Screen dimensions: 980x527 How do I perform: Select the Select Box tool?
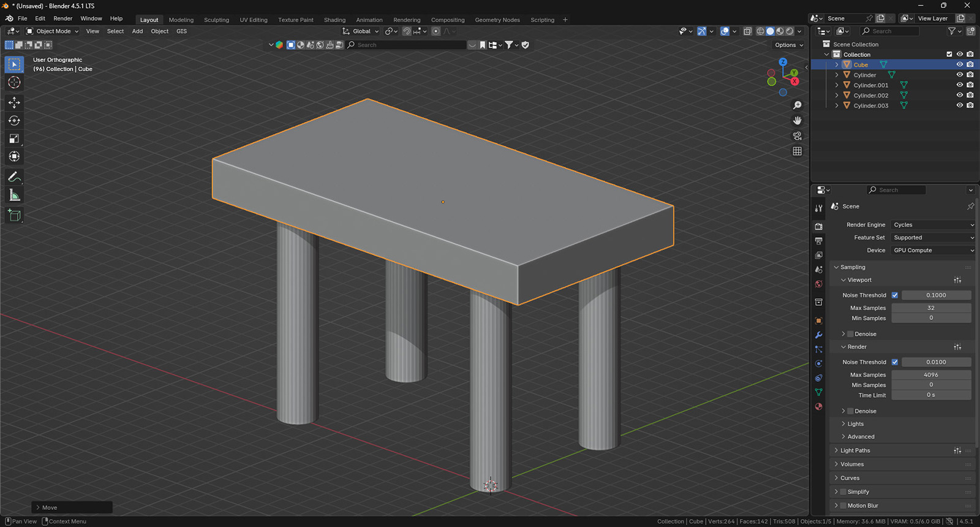pos(14,64)
